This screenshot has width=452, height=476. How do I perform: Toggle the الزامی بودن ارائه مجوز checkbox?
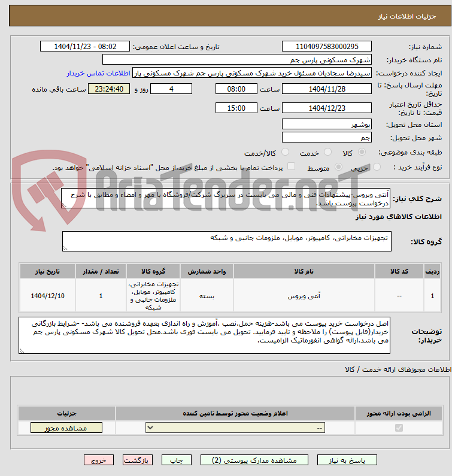(399, 428)
